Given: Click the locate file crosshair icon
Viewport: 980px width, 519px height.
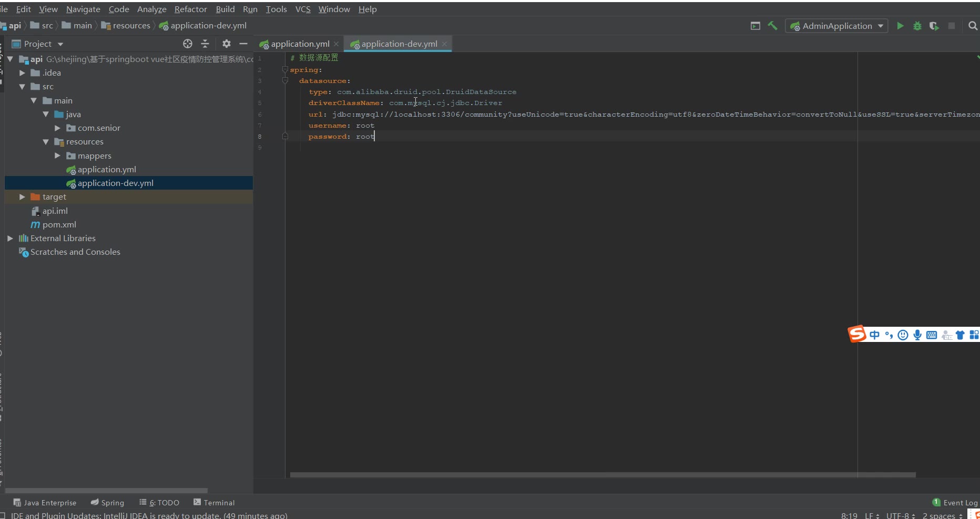Looking at the screenshot, I should pos(188,44).
